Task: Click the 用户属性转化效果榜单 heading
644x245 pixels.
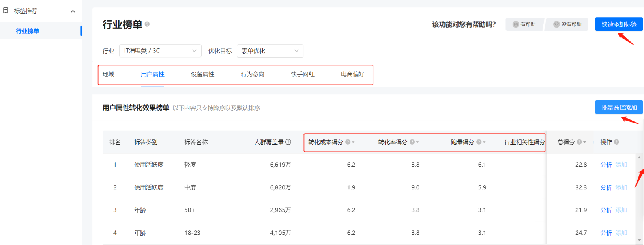Action: pyautogui.click(x=136, y=108)
